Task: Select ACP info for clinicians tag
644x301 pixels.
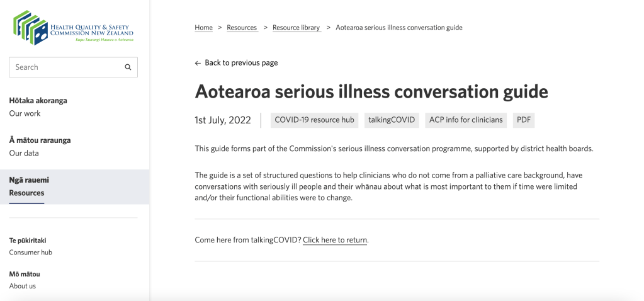Action: click(466, 120)
